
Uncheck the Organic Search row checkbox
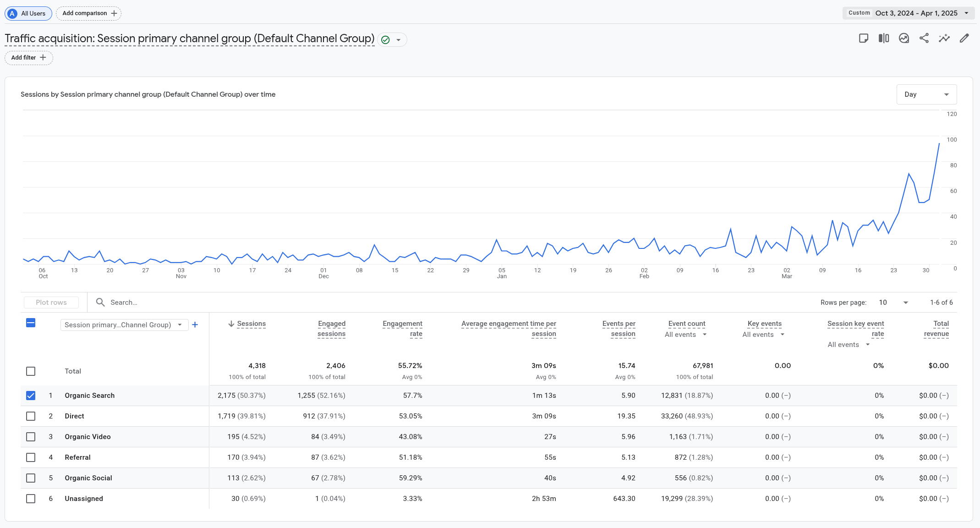31,396
